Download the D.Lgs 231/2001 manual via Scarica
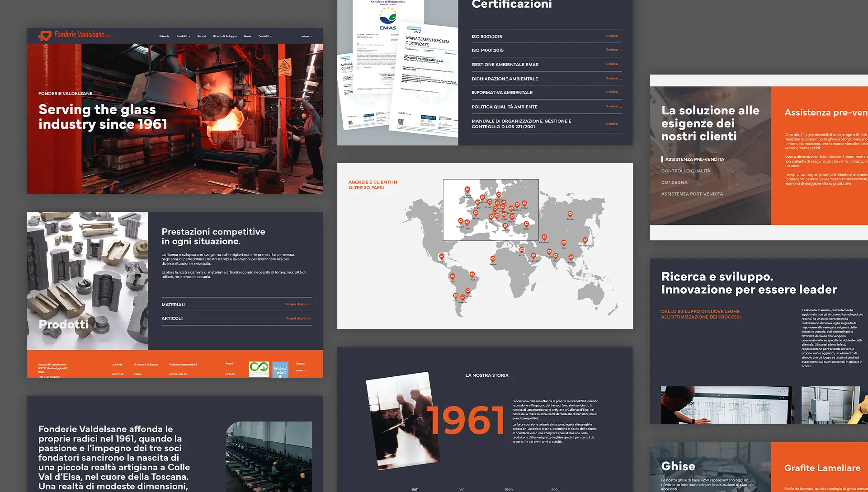Image resolution: width=868 pixels, height=492 pixels. (x=614, y=124)
